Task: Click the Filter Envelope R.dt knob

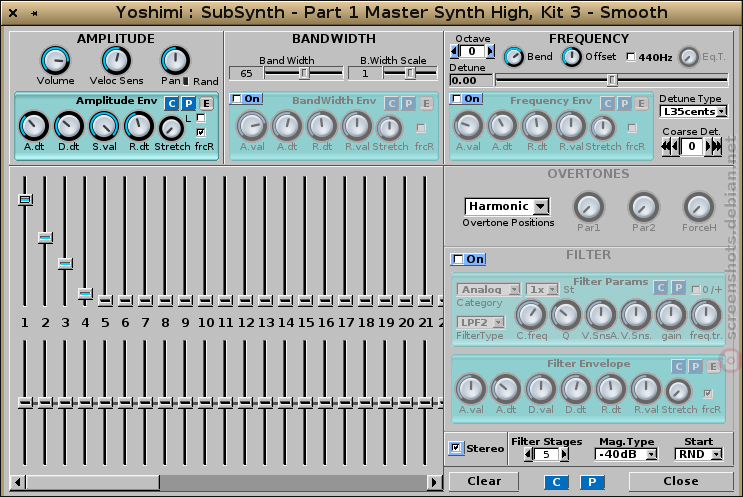Action: click(611, 389)
